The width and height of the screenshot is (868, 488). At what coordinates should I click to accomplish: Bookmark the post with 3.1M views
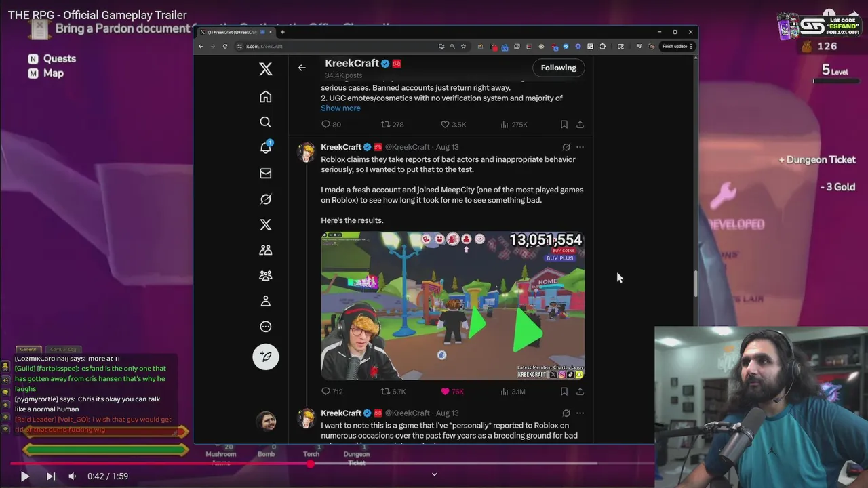(564, 392)
